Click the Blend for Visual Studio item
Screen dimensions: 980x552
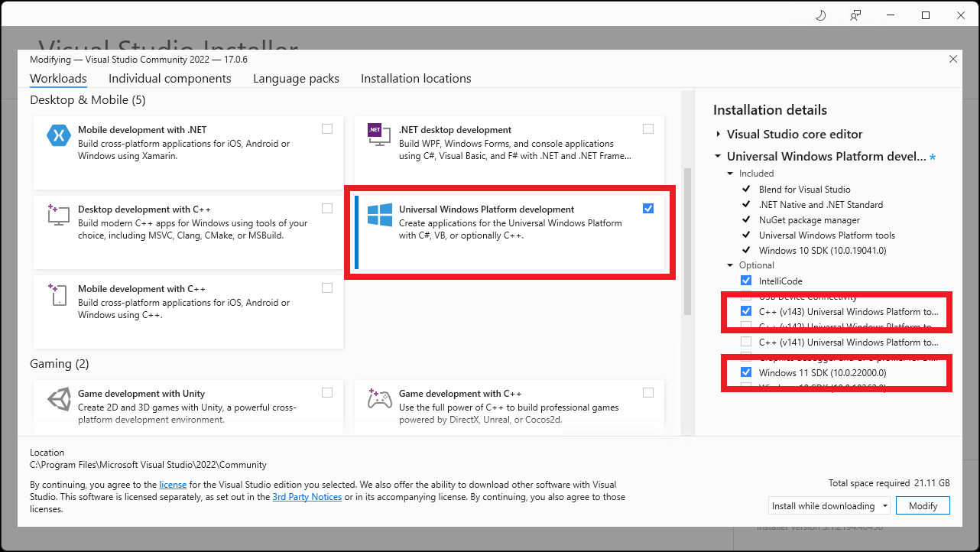(805, 189)
